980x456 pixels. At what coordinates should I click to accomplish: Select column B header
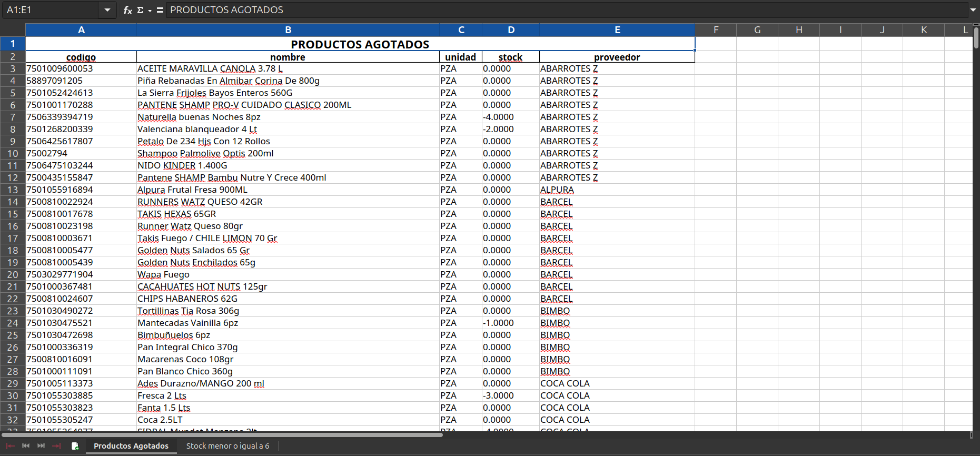tap(288, 30)
